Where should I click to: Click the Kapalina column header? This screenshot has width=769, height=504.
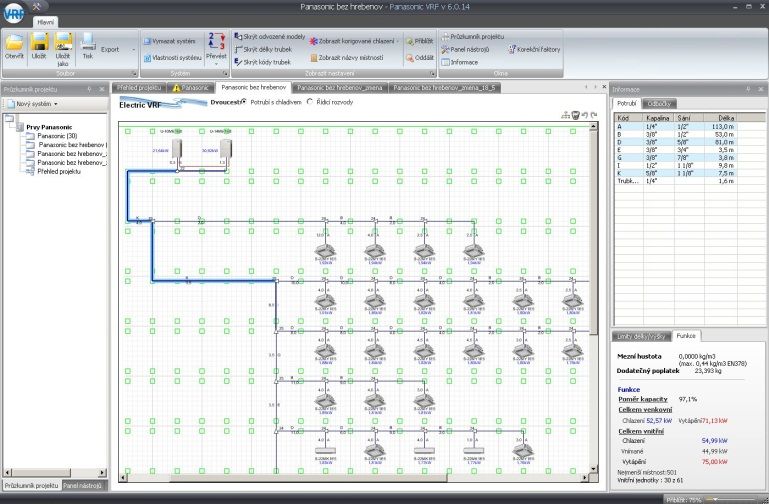[x=659, y=118]
